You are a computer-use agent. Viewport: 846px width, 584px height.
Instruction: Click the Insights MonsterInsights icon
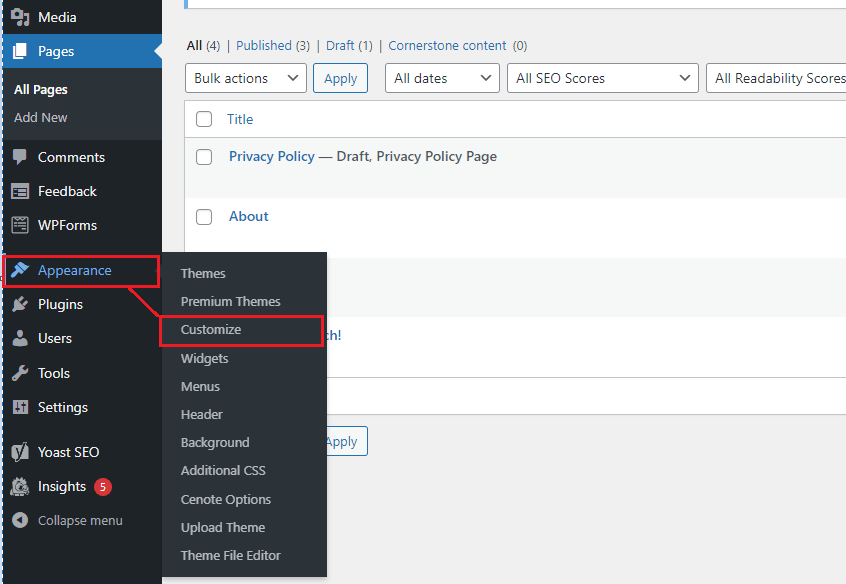click(x=20, y=486)
